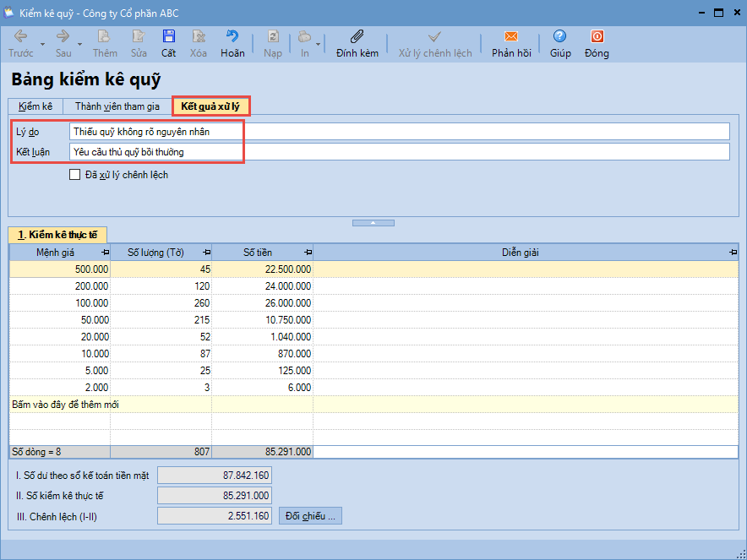Click the Lý do text field
747x560 pixels.
point(399,131)
